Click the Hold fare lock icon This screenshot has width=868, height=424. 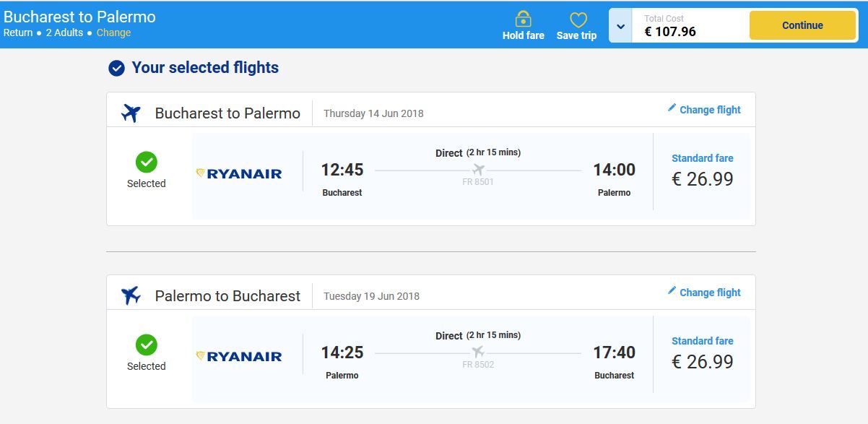tap(524, 19)
